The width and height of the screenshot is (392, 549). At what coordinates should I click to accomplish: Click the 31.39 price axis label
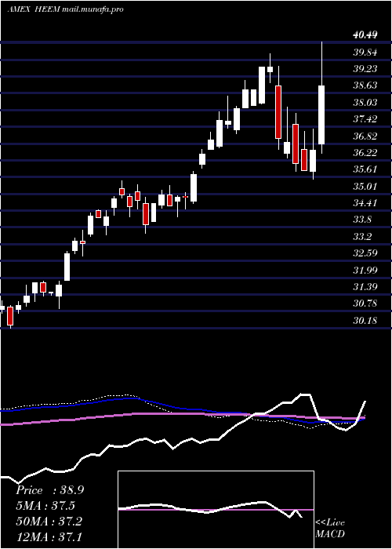[365, 287]
